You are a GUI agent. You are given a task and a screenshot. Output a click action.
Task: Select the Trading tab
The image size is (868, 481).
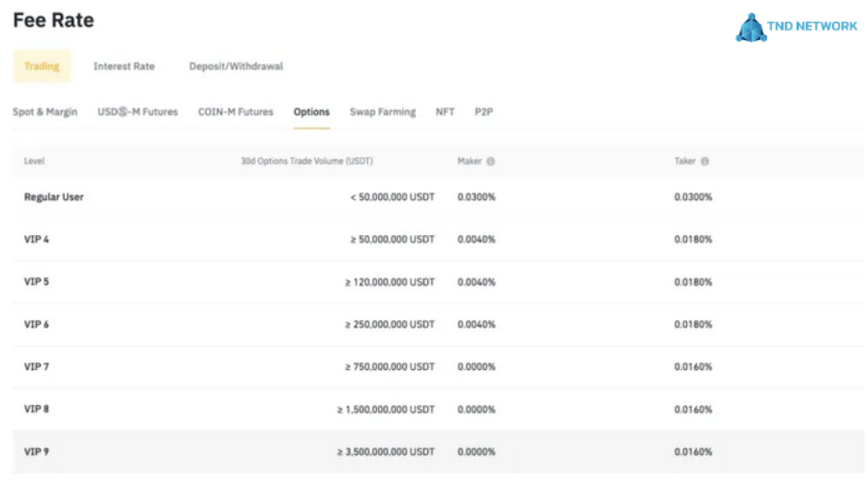point(42,67)
